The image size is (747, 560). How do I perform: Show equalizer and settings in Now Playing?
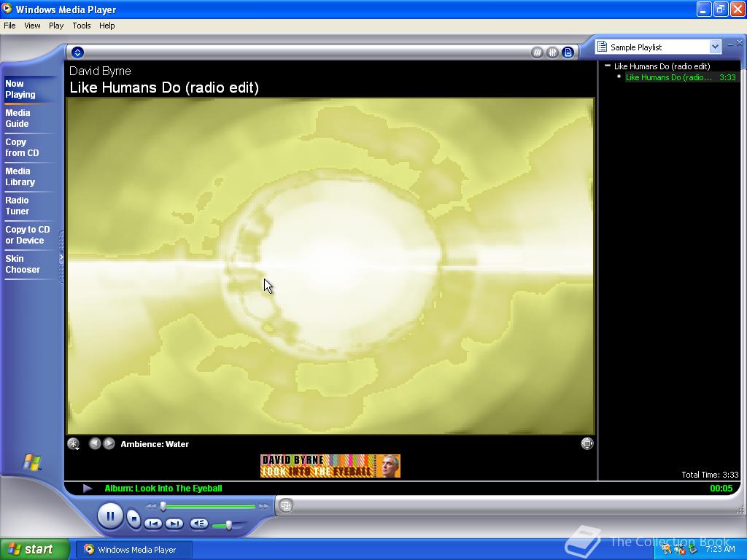click(553, 52)
